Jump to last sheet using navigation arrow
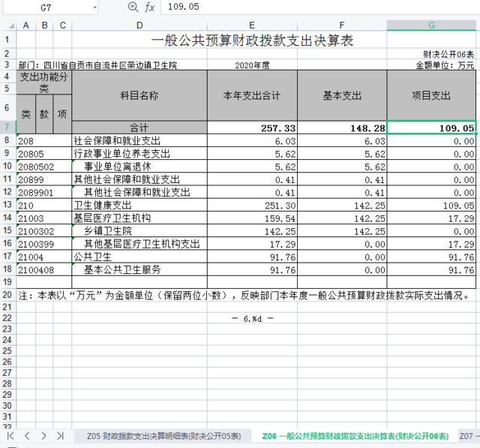The width and height of the screenshot is (480, 448). click(x=60, y=435)
